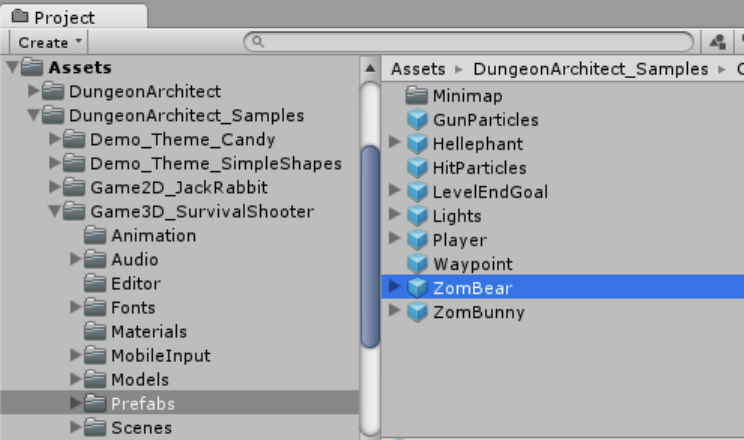Viewport: 744px width, 440px height.
Task: Click the Prefabs folder icon
Action: [x=95, y=403]
